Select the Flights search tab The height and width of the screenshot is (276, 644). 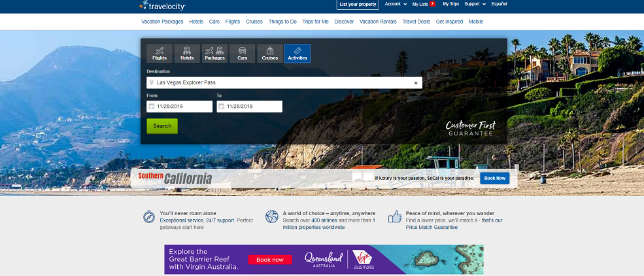[160, 54]
